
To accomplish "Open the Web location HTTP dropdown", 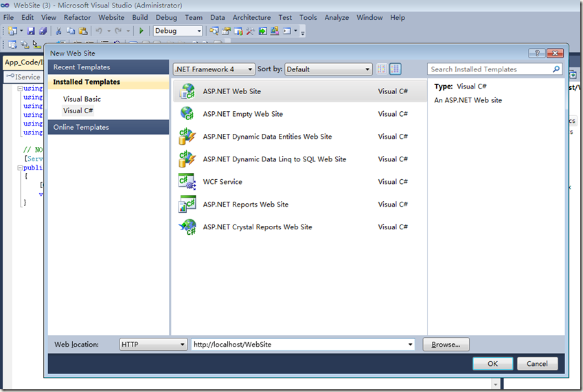I will tap(153, 345).
